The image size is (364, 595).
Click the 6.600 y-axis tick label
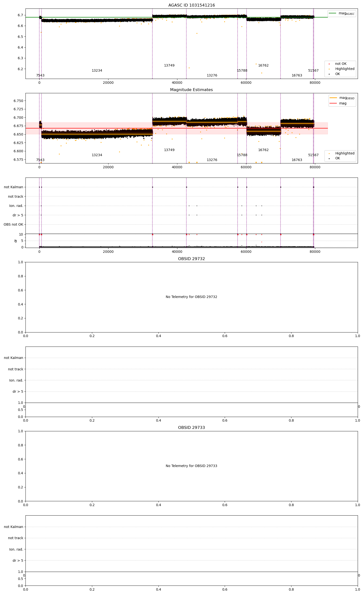[18, 151]
